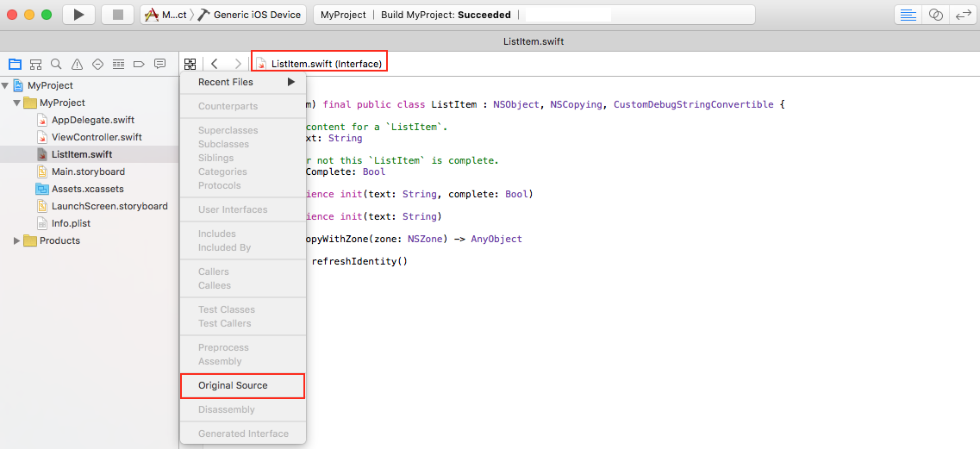Click the related items grid icon
The image size is (980, 449).
click(x=190, y=64)
